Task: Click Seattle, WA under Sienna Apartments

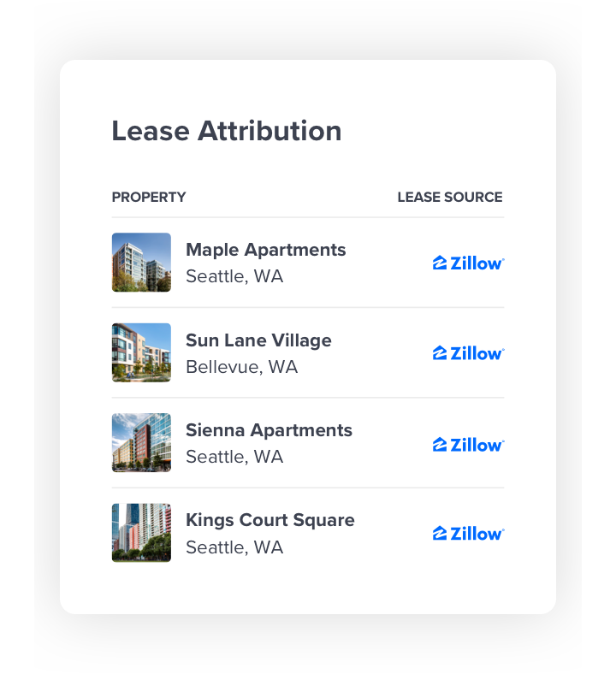Action: (x=234, y=457)
